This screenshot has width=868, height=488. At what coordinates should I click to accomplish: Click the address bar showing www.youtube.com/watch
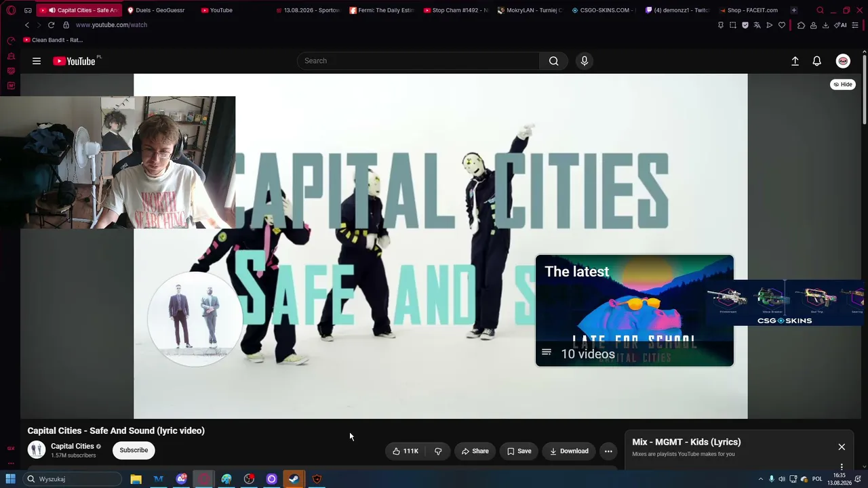click(x=111, y=25)
